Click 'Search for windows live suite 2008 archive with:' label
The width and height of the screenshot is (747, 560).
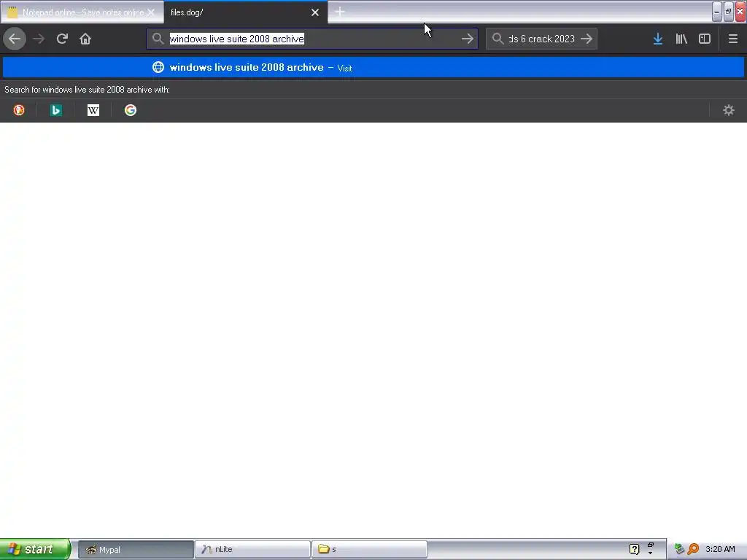pos(88,90)
